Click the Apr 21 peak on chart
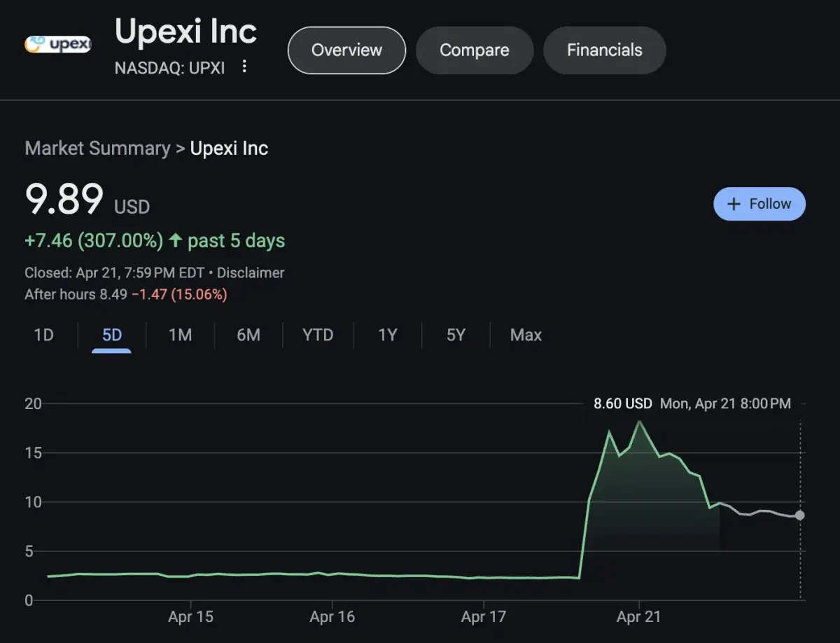This screenshot has height=643, width=840. click(x=639, y=422)
